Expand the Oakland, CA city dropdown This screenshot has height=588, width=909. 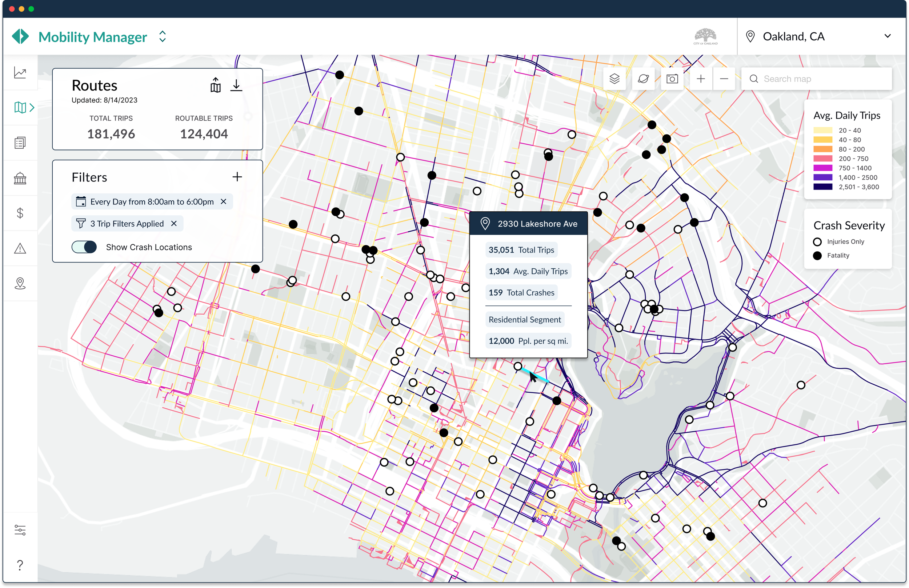point(887,36)
